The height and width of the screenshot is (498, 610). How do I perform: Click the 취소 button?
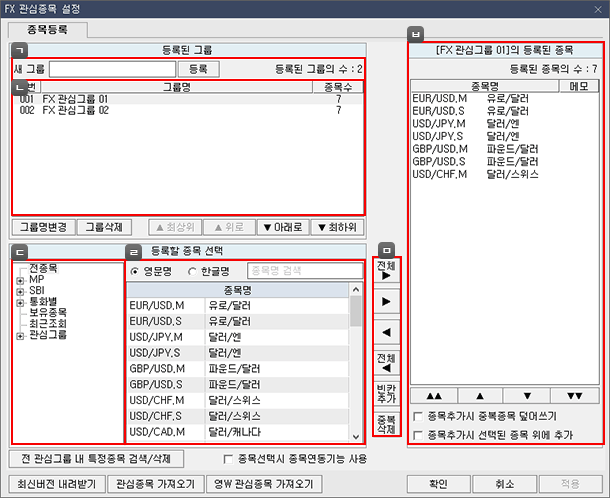(505, 484)
